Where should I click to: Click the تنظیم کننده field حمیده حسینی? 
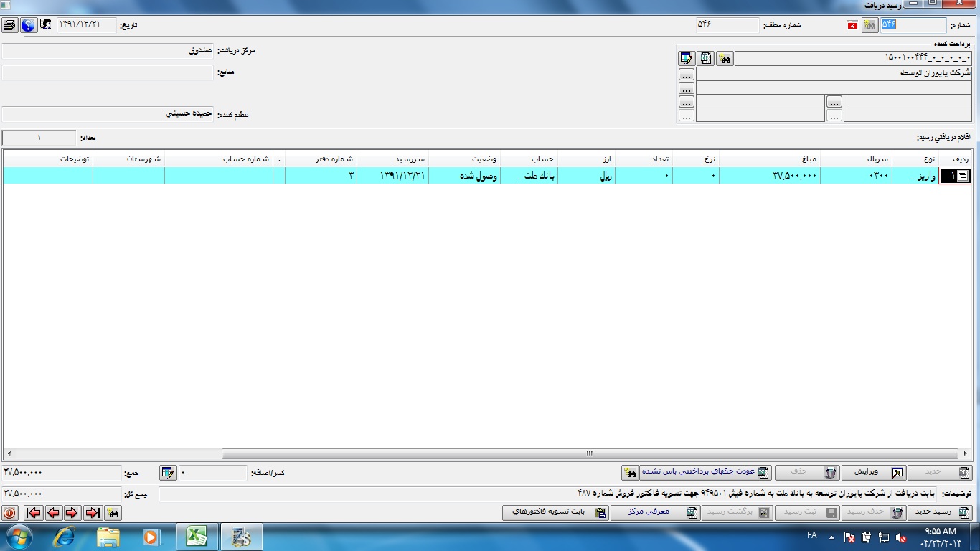[108, 114]
